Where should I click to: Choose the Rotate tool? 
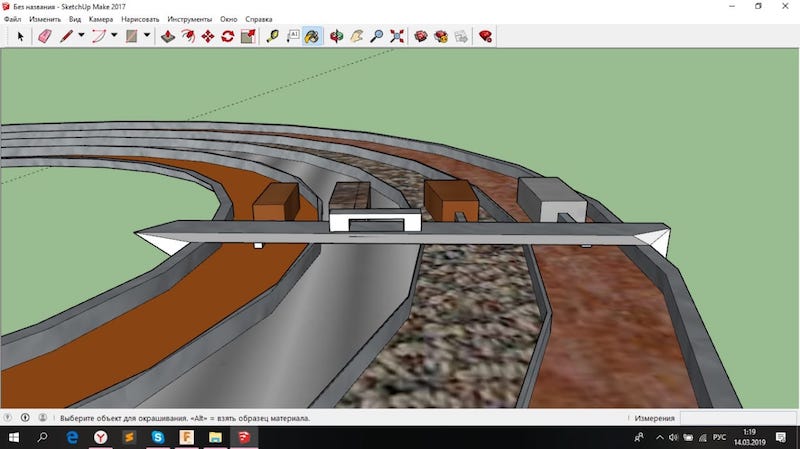228,36
